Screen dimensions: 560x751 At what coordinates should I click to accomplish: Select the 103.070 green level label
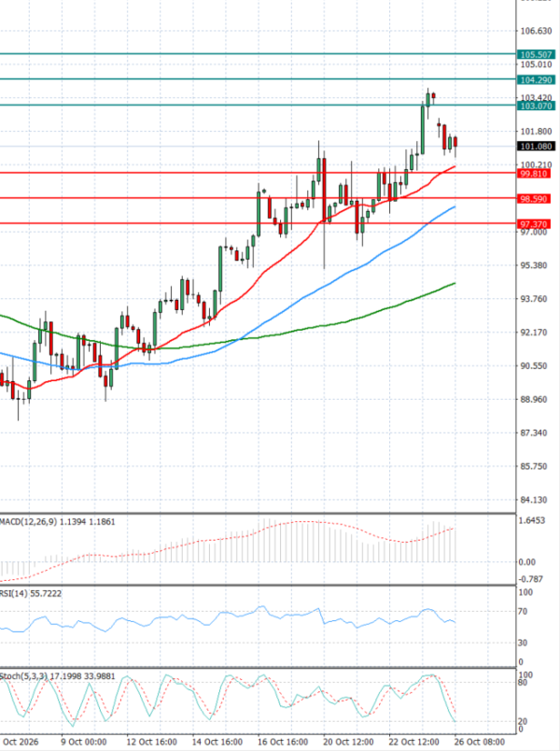[536, 106]
